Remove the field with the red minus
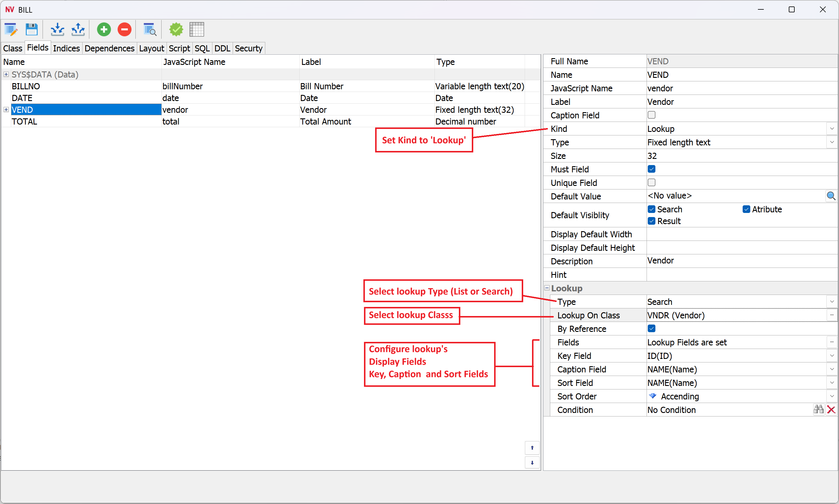 click(x=124, y=30)
